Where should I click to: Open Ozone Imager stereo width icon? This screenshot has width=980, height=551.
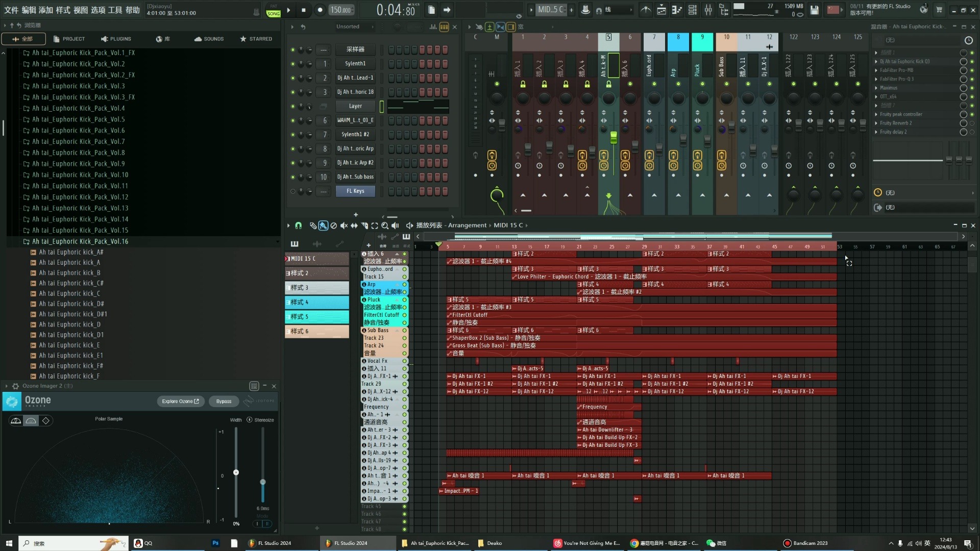pos(248,420)
